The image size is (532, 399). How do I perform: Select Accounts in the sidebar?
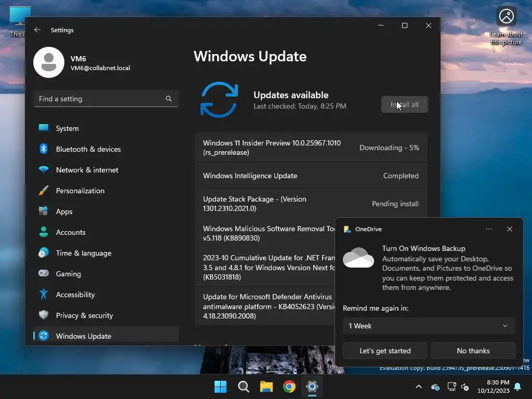(106, 232)
